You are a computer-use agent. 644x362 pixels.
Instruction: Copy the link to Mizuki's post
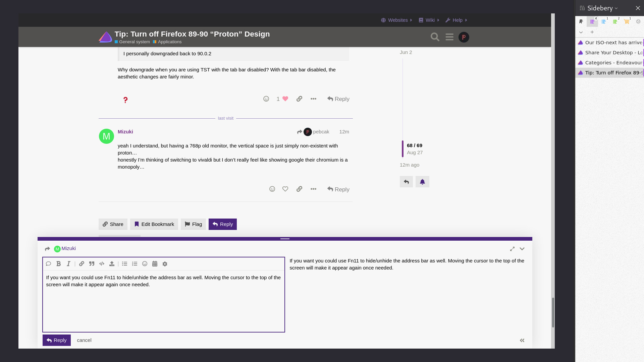299,189
